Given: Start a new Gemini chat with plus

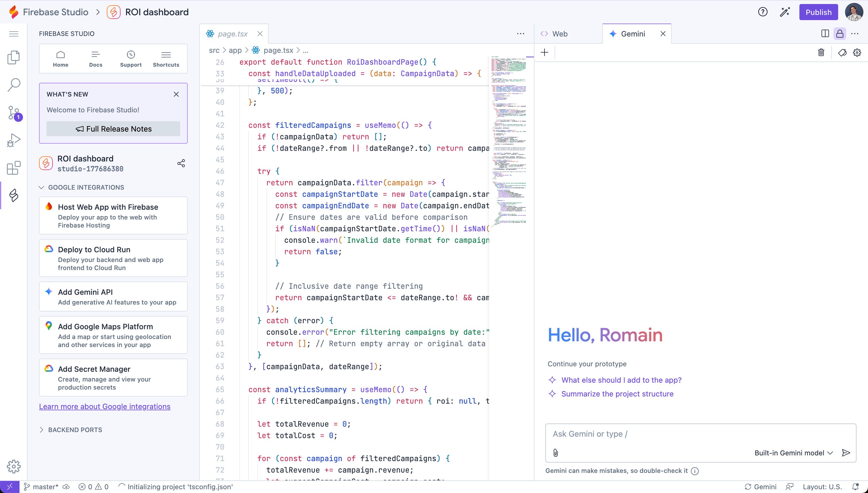Looking at the screenshot, I should (545, 52).
